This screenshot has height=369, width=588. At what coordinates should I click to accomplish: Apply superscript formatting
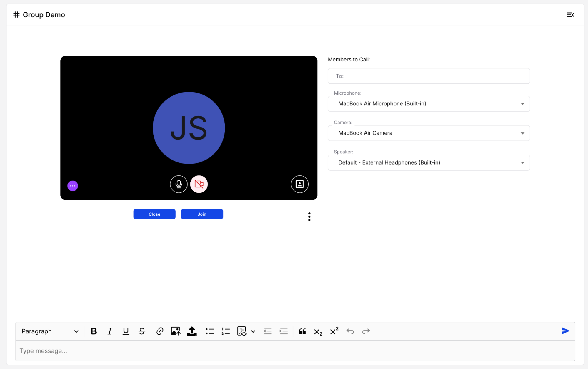[334, 331]
